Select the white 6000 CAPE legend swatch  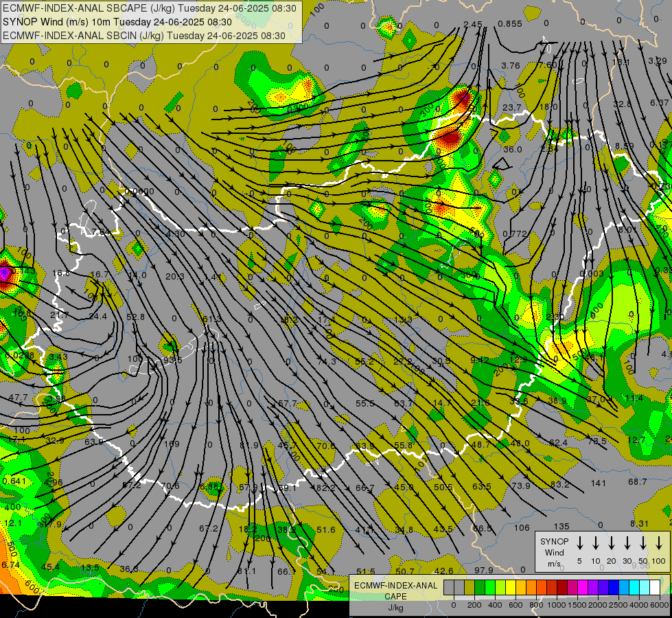656,588
